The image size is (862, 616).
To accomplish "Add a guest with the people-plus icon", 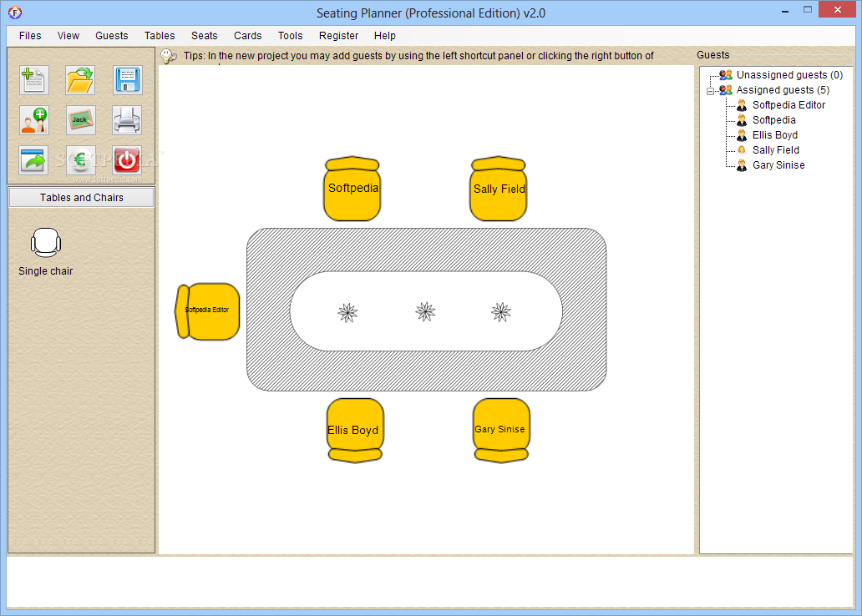I will point(34,120).
